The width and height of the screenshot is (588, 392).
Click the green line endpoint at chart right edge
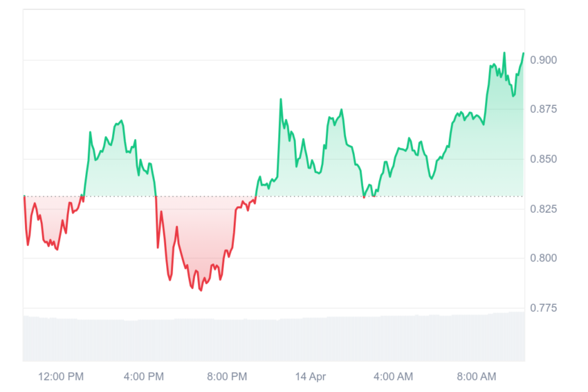click(524, 54)
